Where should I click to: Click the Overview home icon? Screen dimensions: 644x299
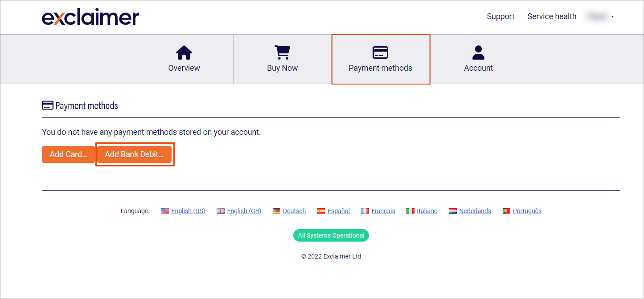(x=184, y=53)
